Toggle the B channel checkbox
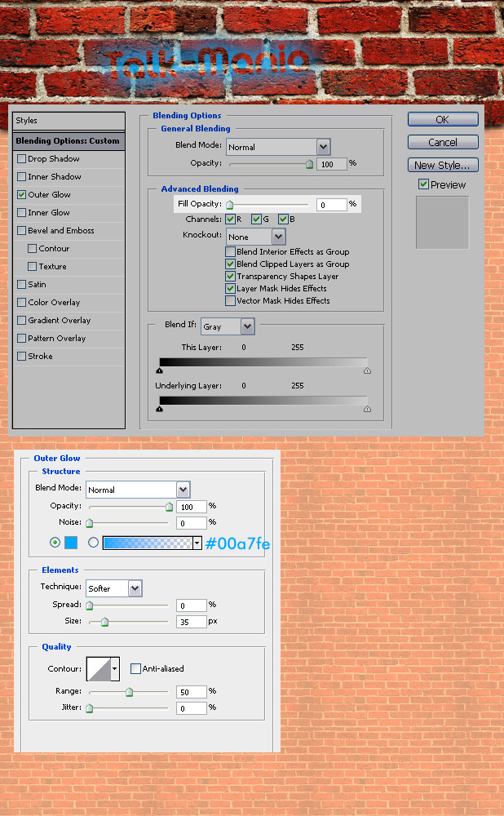The height and width of the screenshot is (816, 504). point(284,219)
